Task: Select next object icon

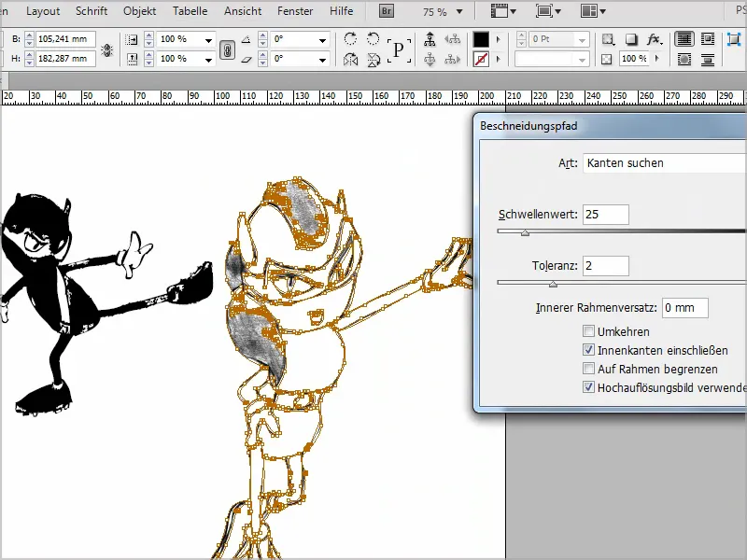Action: (x=452, y=60)
